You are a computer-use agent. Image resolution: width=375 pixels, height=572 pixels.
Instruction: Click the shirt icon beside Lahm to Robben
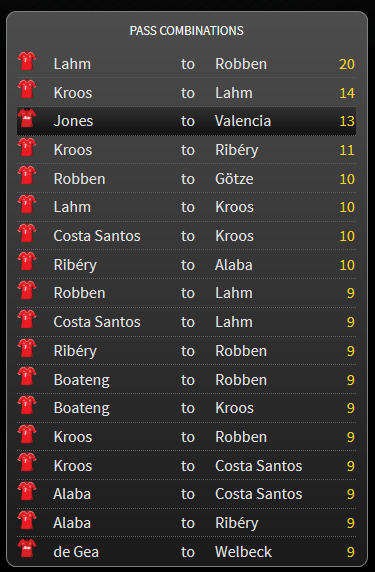[27, 61]
